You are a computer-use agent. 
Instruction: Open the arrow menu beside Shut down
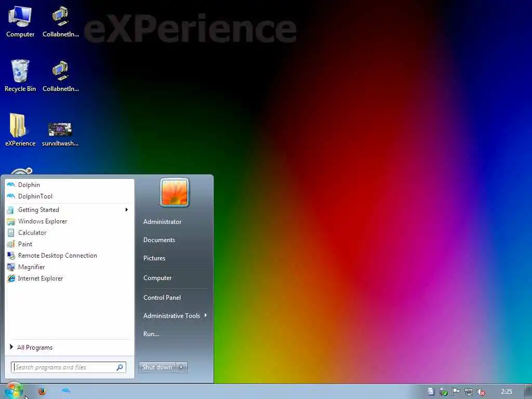[x=181, y=367]
